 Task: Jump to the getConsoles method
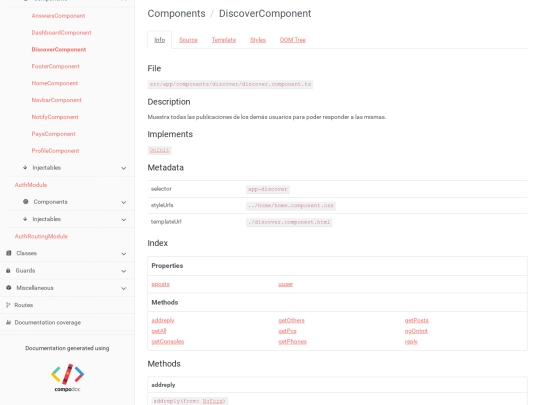(168, 342)
